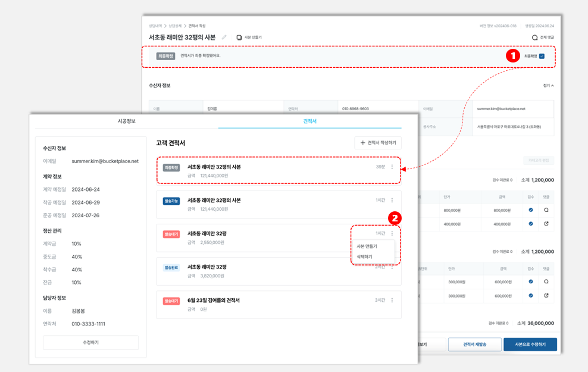Screen dimensions: 588x372
Task: Choose 사본 만들기 from the popup menu
Action: pyautogui.click(x=367, y=246)
